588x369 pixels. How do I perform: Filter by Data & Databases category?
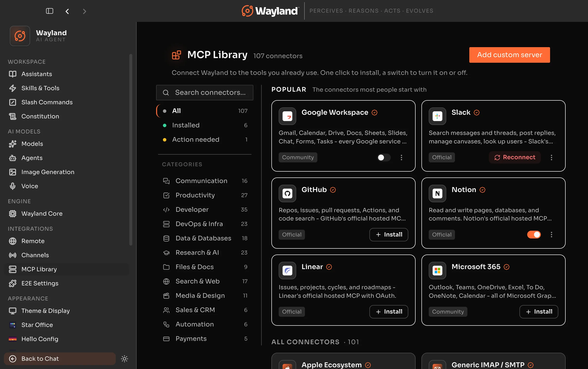(x=205, y=238)
